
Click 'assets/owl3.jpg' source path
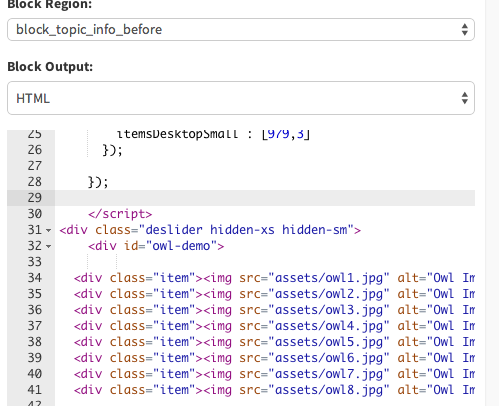point(329,310)
